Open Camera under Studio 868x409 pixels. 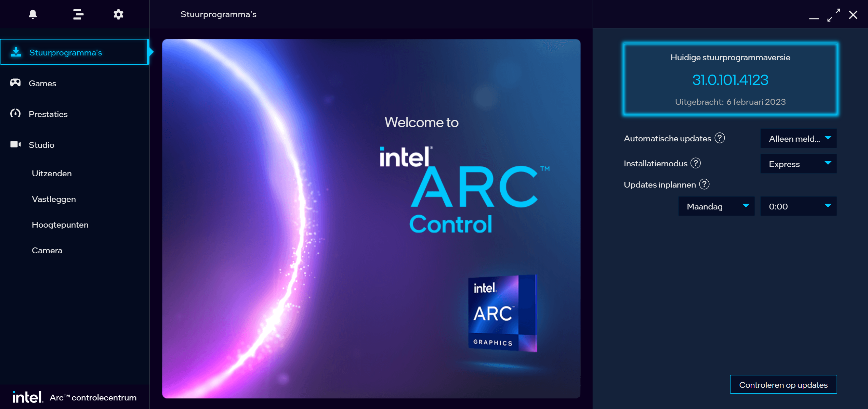[47, 251]
